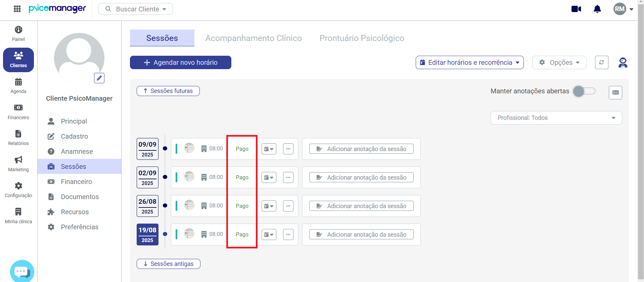The image size is (644, 282).
Task: Expand the Opções dropdown
Action: point(559,62)
